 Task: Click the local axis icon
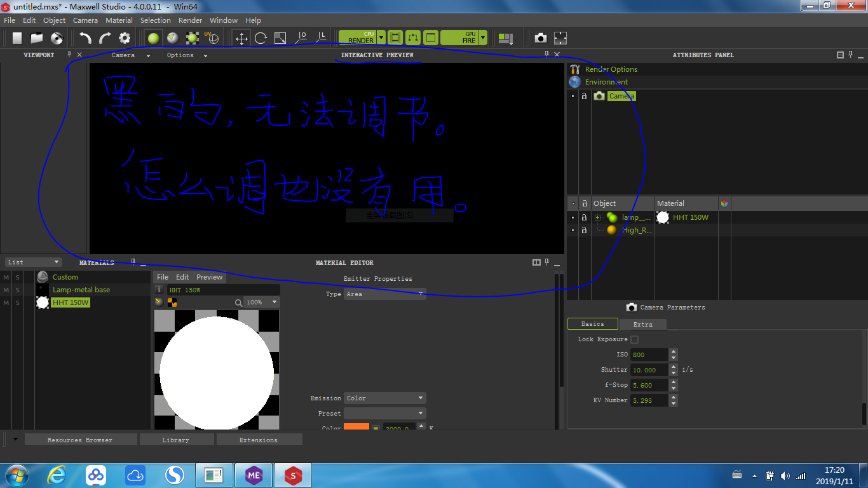[x=321, y=38]
